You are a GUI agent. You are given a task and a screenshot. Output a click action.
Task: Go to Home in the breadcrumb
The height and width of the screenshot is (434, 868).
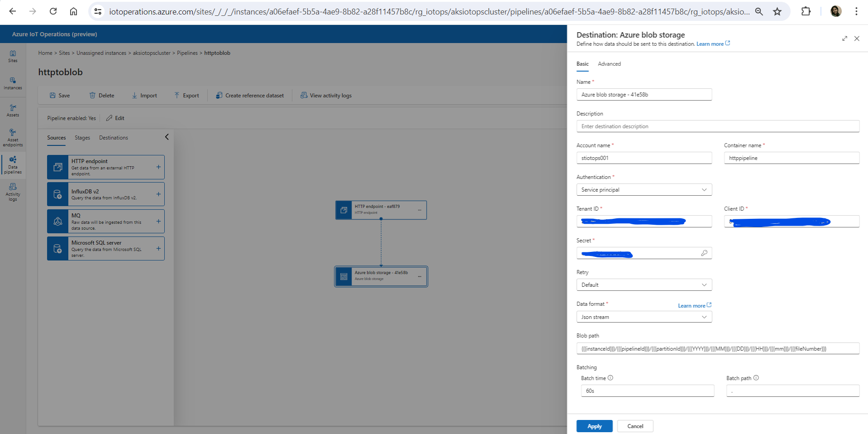point(45,53)
